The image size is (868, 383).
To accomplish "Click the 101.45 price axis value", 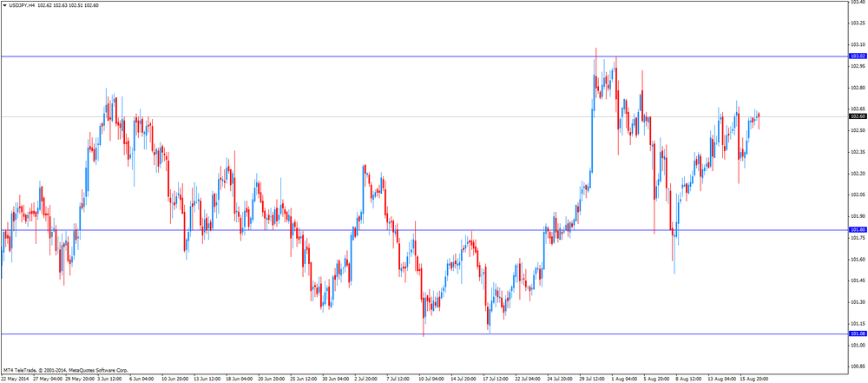I will (858, 281).
